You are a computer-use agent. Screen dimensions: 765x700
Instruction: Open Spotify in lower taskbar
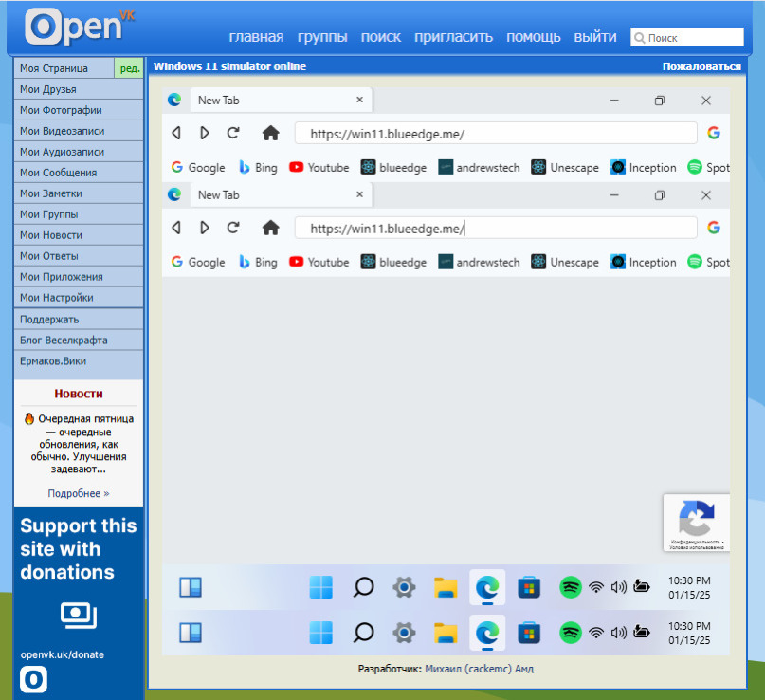click(571, 633)
